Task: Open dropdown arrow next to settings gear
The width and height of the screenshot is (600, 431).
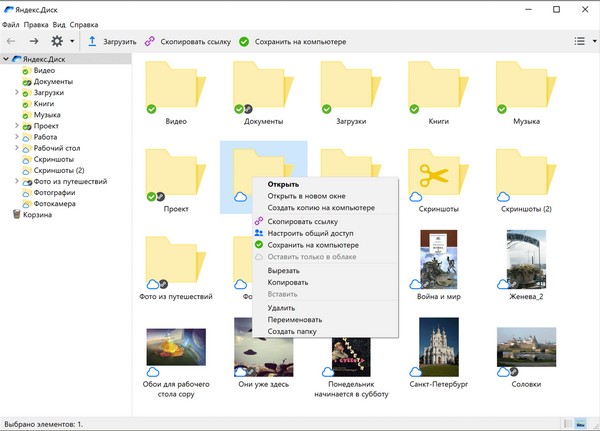Action: point(72,41)
